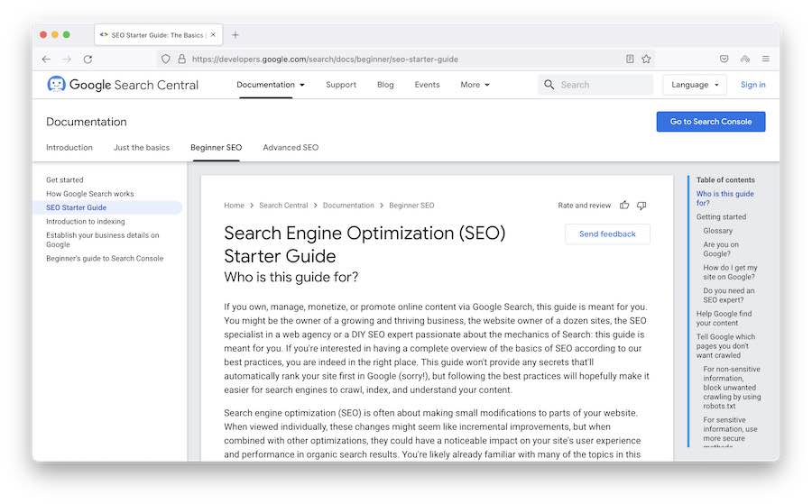Open the Blog menu item
The width and height of the screenshot is (812, 504).
click(x=385, y=85)
